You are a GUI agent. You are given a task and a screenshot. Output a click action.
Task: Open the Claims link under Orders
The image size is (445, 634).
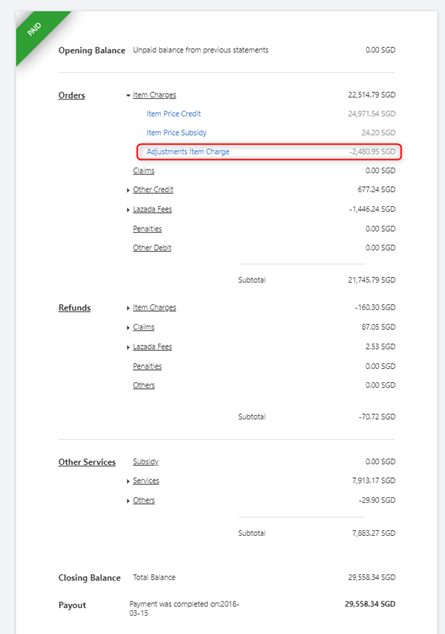[x=143, y=171]
